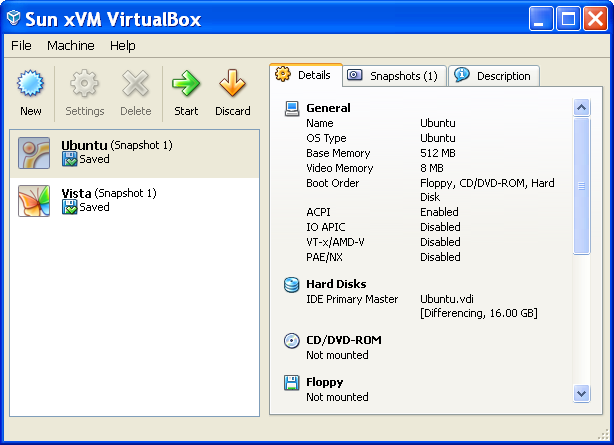614x445 pixels.
Task: Click the Ubuntu OS thumbnail icon
Action: coord(34,153)
